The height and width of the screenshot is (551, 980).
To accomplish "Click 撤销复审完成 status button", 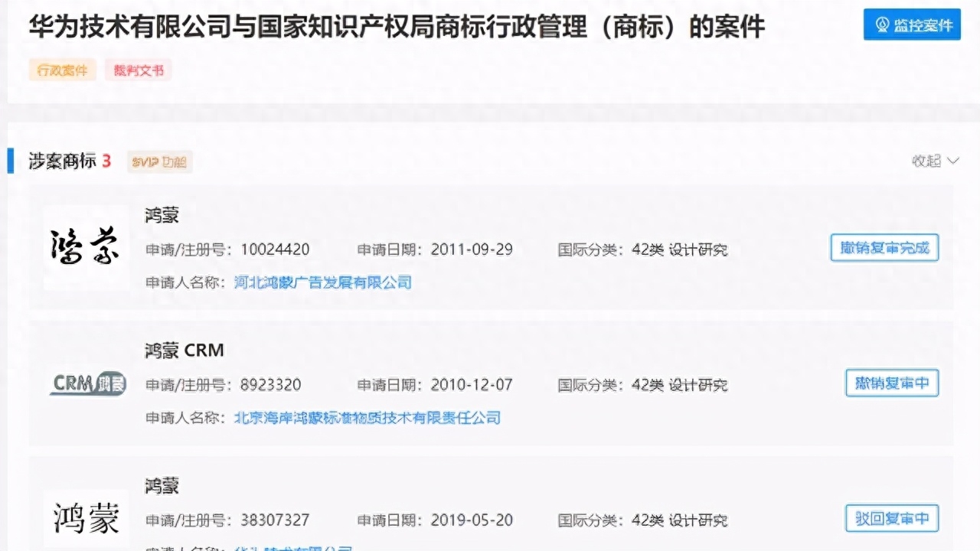I will click(884, 248).
